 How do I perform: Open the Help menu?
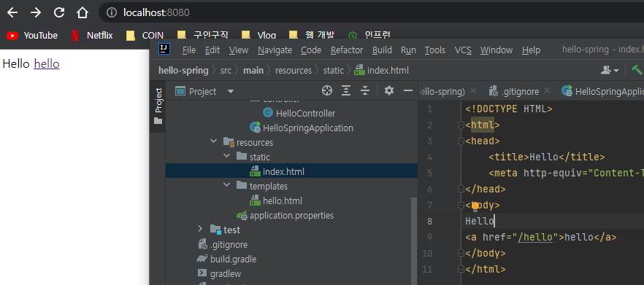click(531, 50)
